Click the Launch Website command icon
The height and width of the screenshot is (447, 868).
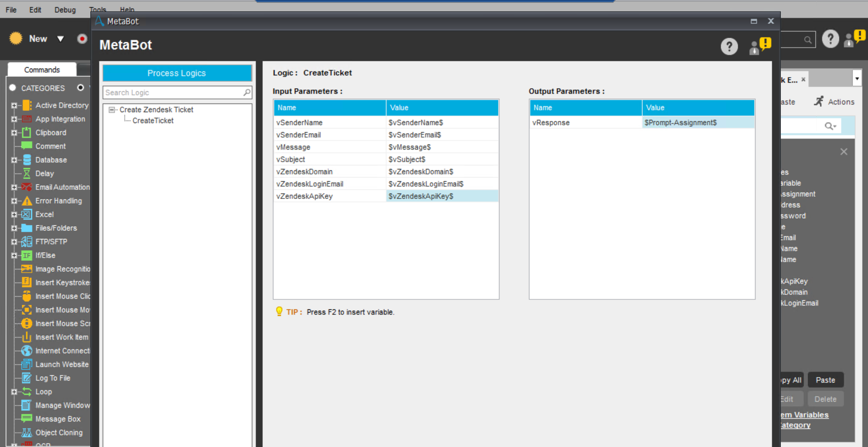pos(27,364)
